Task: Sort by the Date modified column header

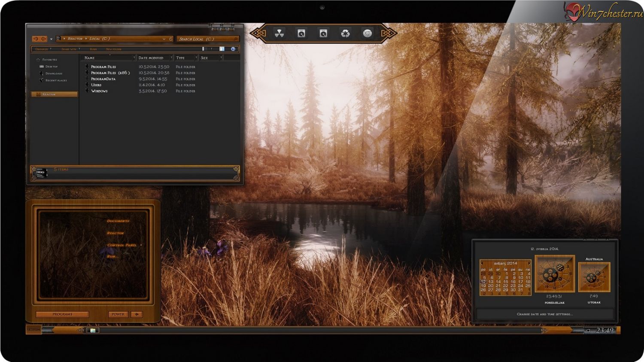Action: pos(151,58)
